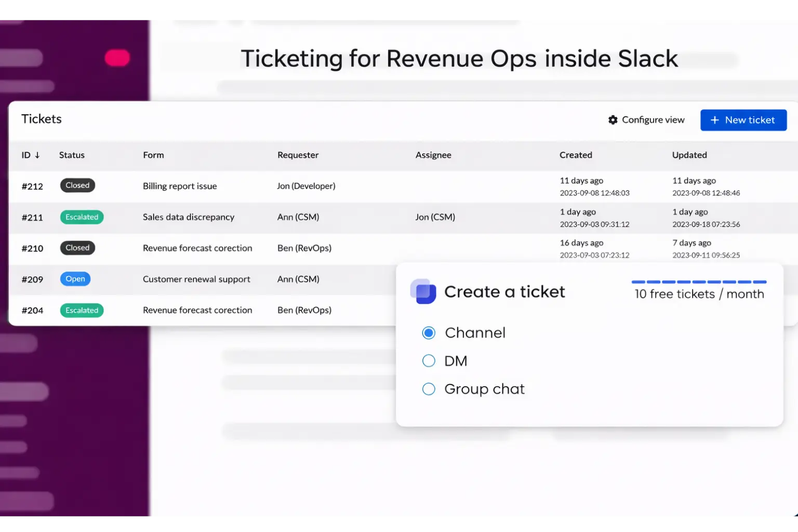Click Revenue forecast corection in row #204
This screenshot has width=798, height=532.
coord(197,310)
